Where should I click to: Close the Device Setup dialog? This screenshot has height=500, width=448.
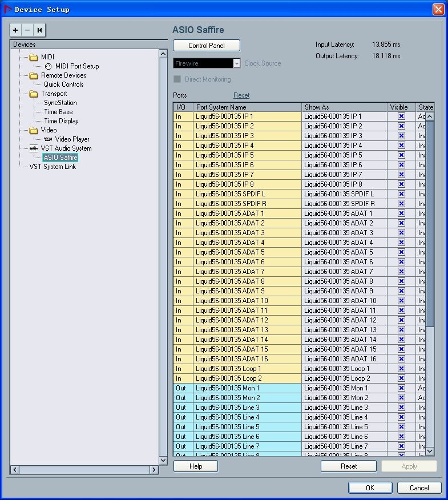tap(438, 9)
